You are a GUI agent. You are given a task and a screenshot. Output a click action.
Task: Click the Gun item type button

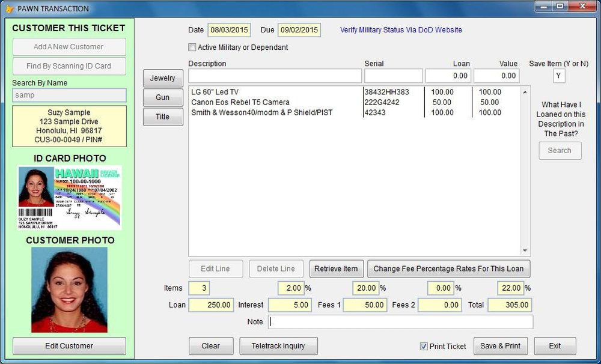[163, 97]
